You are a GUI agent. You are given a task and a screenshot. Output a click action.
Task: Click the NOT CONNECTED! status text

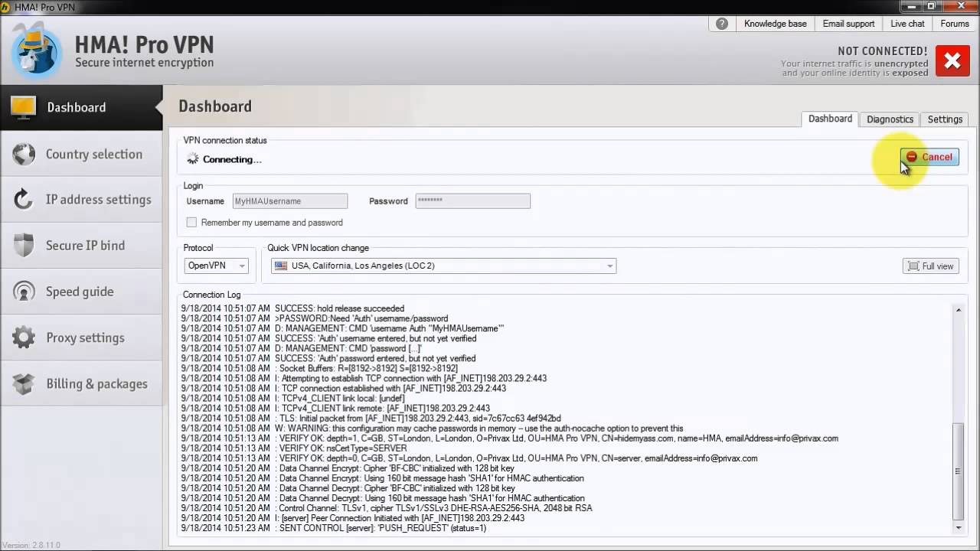tap(883, 51)
